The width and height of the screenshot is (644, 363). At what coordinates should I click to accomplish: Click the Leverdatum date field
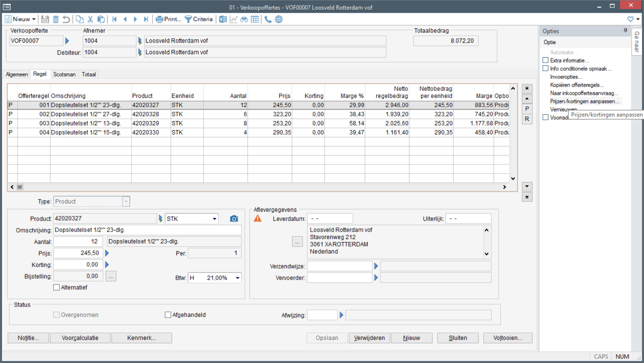coord(330,219)
